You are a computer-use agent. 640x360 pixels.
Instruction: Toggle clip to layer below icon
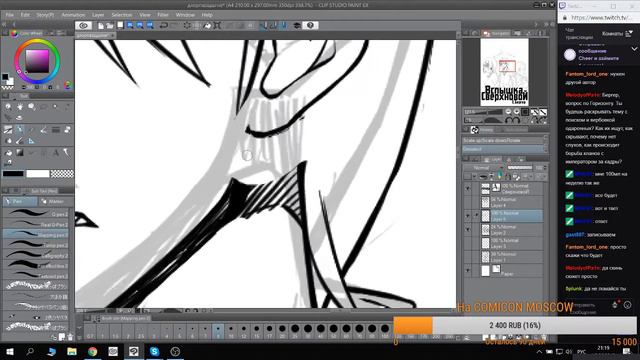click(x=484, y=177)
